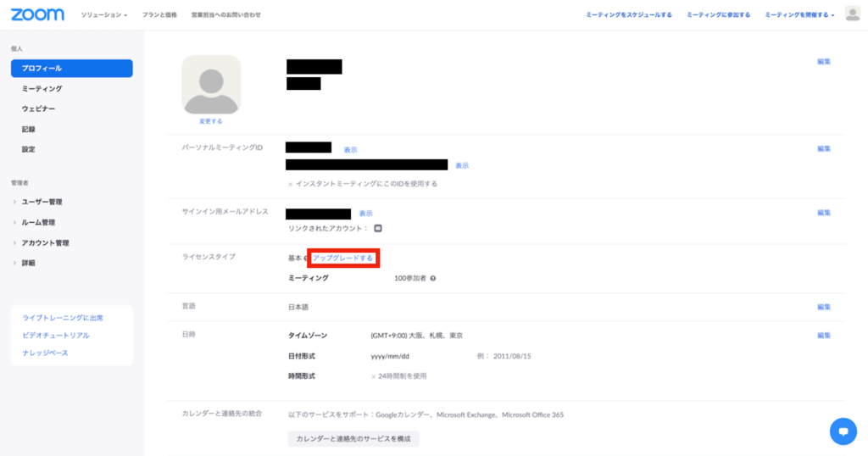
Task: Click the large profile picture placeholder
Action: (211, 85)
